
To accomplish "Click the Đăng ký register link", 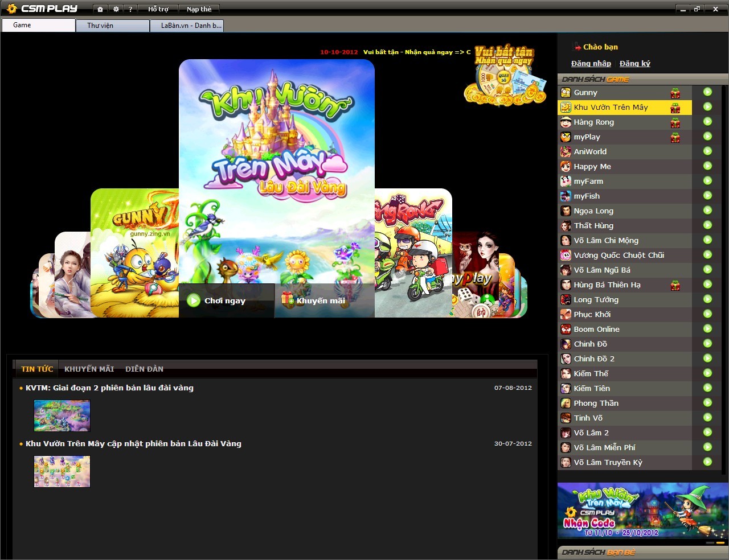I will 634,64.
